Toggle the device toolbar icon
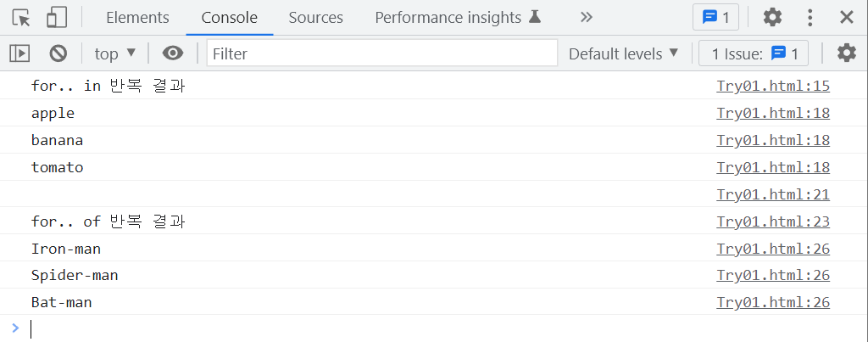 coord(57,18)
